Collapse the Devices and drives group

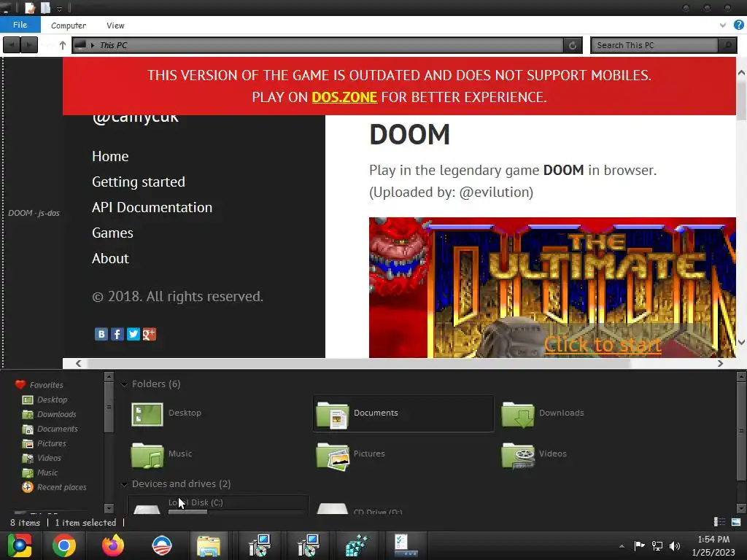pyautogui.click(x=124, y=484)
